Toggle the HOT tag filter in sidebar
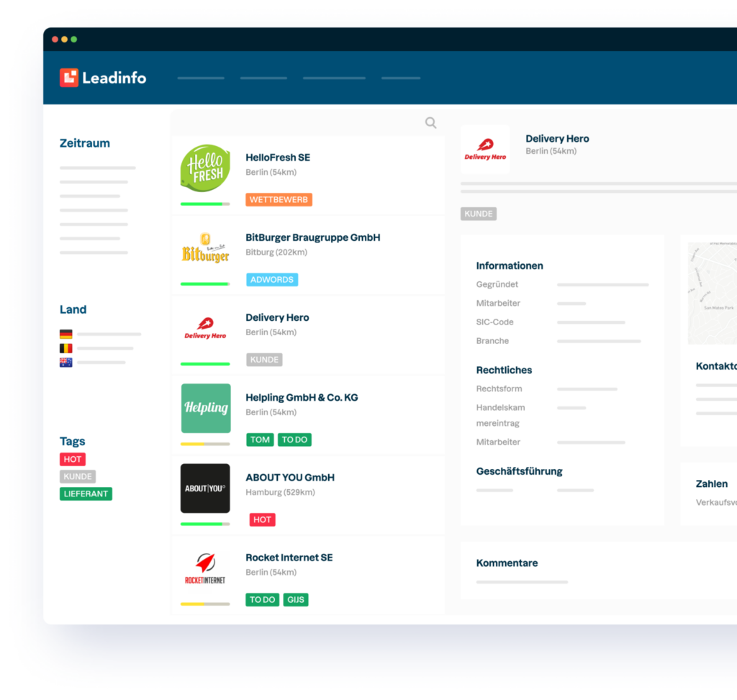Screen dimensions: 737x700 tap(73, 459)
